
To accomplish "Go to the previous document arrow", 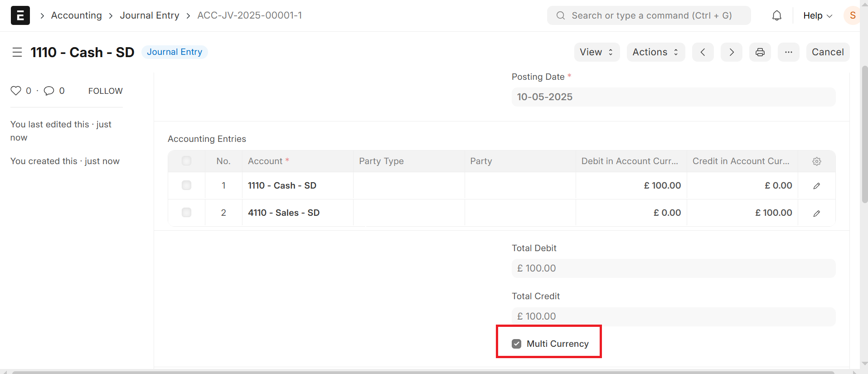I will click(x=703, y=52).
